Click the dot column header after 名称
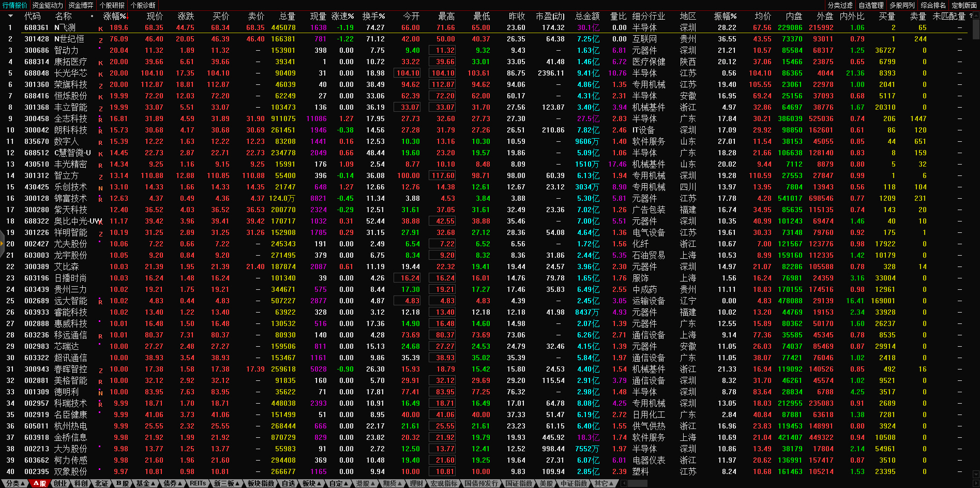This screenshot has width=980, height=488. pos(92,16)
